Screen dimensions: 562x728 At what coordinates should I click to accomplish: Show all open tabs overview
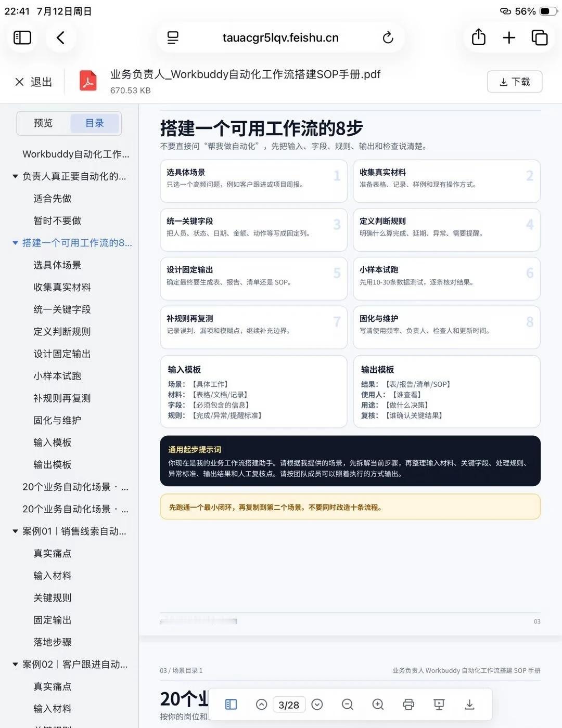pyautogui.click(x=540, y=37)
